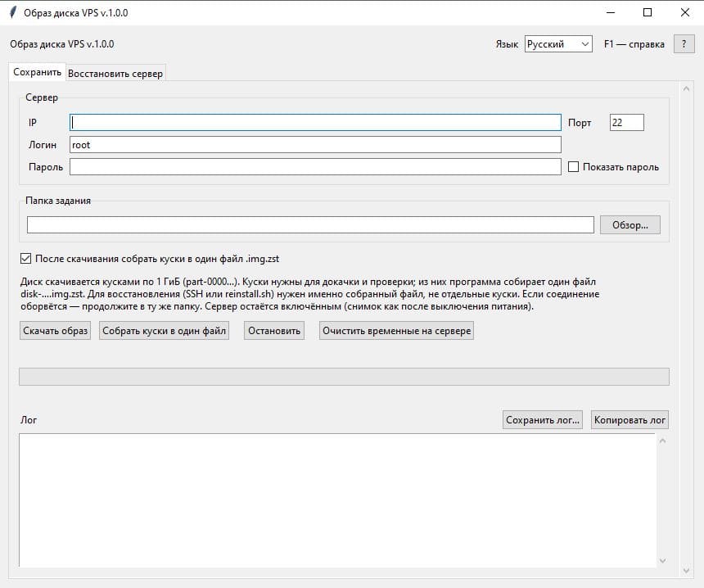The width and height of the screenshot is (704, 588).
Task: Click the 'Скачать образ' button
Action: [55, 331]
